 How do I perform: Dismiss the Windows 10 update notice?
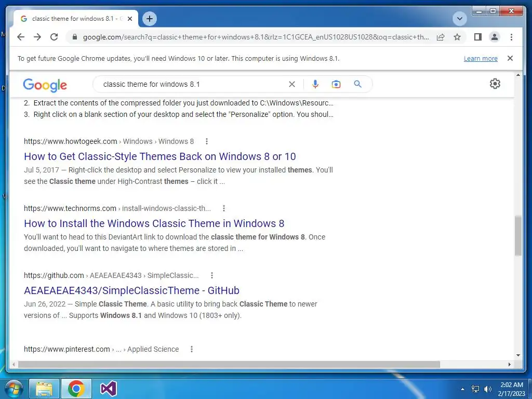[x=510, y=58]
